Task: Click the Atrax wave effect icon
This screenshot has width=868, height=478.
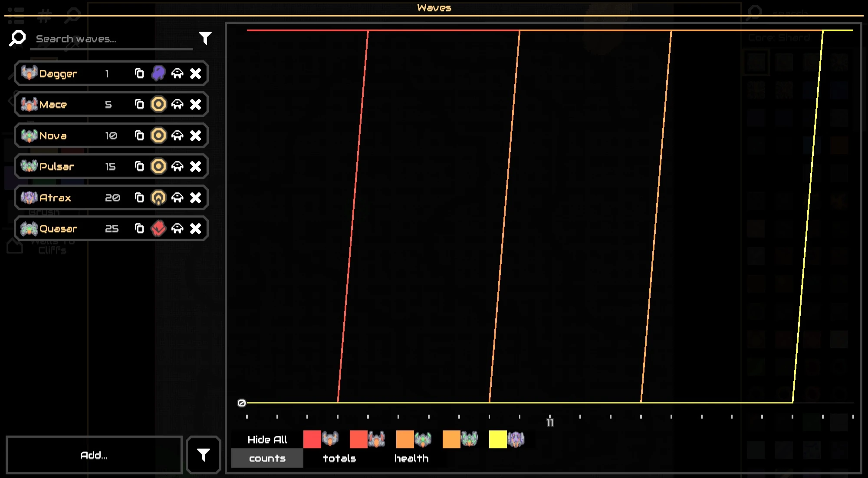Action: pyautogui.click(x=158, y=198)
